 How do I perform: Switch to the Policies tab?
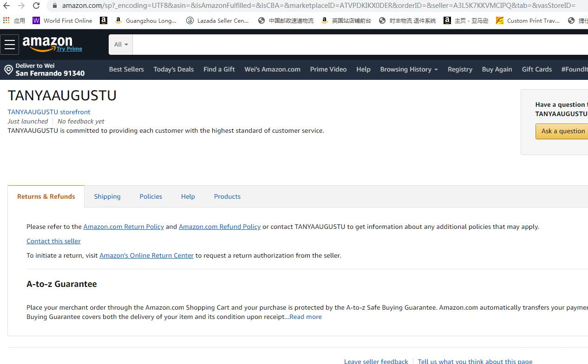click(151, 196)
